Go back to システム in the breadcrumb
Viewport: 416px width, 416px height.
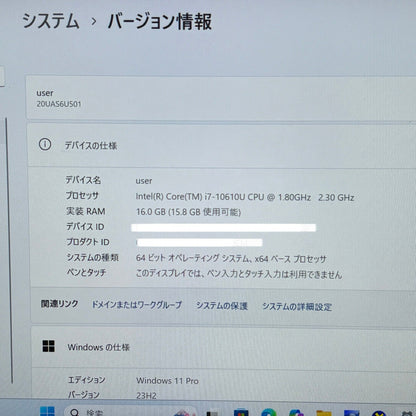(x=50, y=21)
